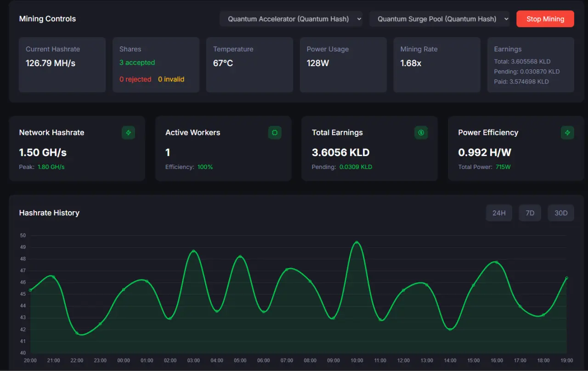Click the 0 invalid shares label
The width and height of the screenshot is (588, 371).
(x=171, y=79)
